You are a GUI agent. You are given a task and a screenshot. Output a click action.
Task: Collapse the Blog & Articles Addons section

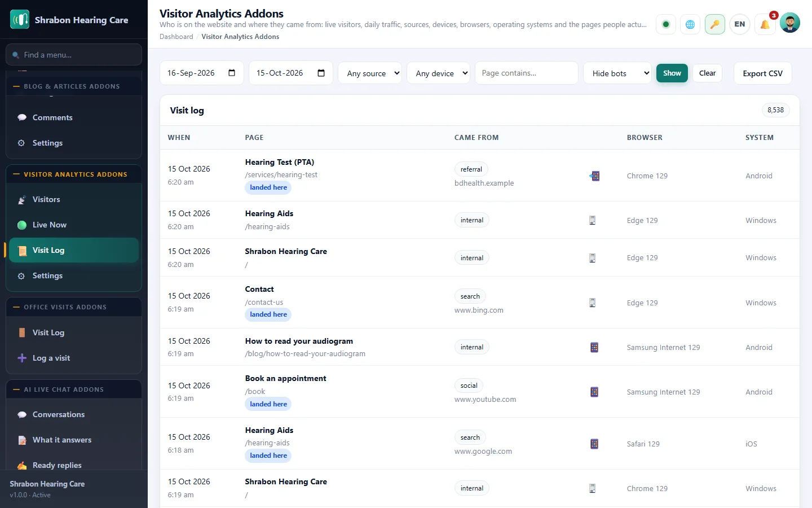pos(74,86)
